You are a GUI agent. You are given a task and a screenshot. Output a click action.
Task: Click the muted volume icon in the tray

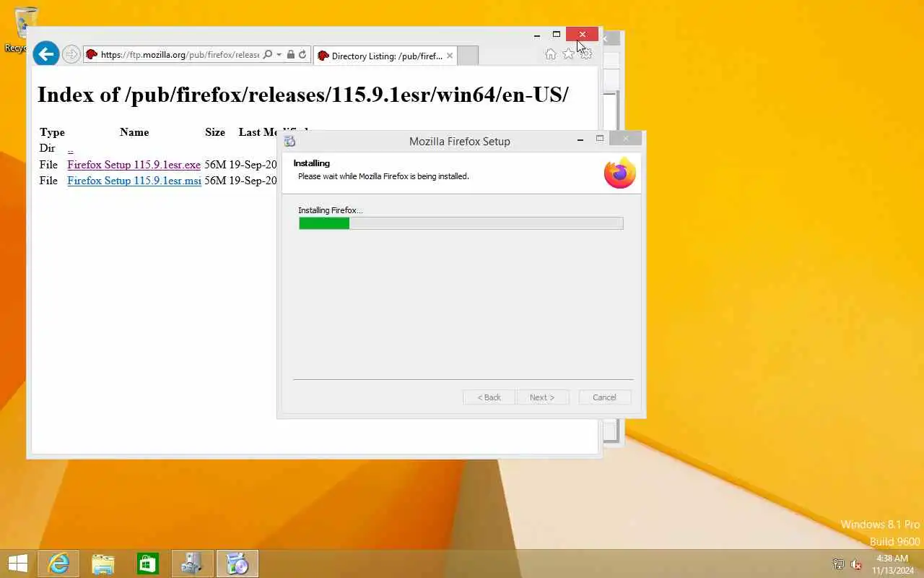click(857, 564)
